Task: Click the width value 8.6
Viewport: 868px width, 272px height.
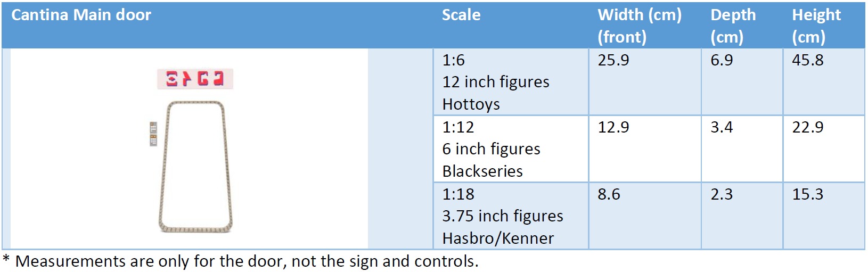Action: click(609, 194)
